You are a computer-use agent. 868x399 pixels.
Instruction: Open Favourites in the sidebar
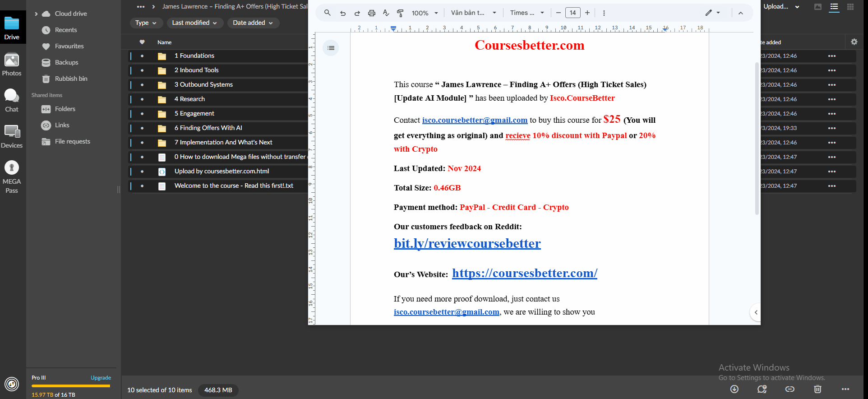69,46
